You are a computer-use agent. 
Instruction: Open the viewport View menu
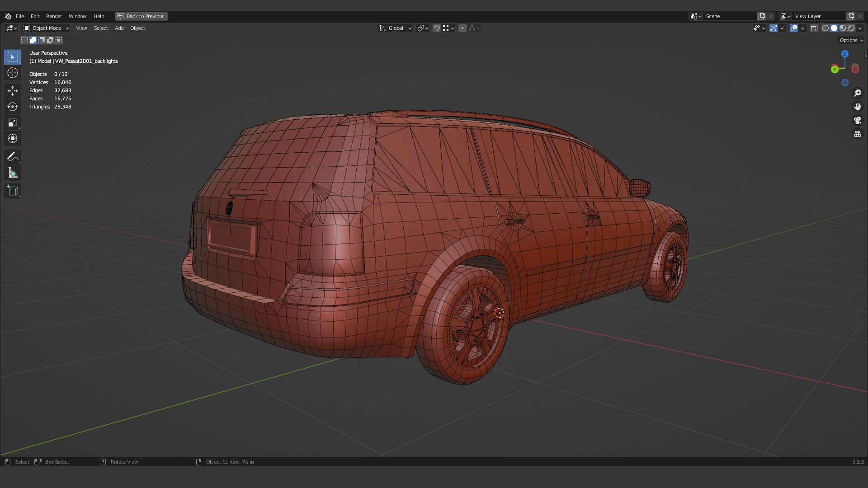(x=81, y=28)
